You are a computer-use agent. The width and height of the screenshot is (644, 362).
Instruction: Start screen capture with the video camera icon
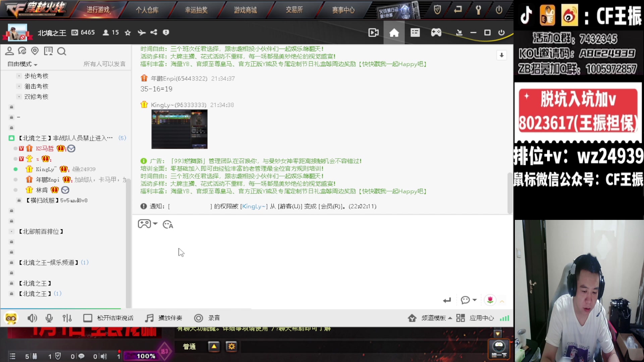(373, 33)
